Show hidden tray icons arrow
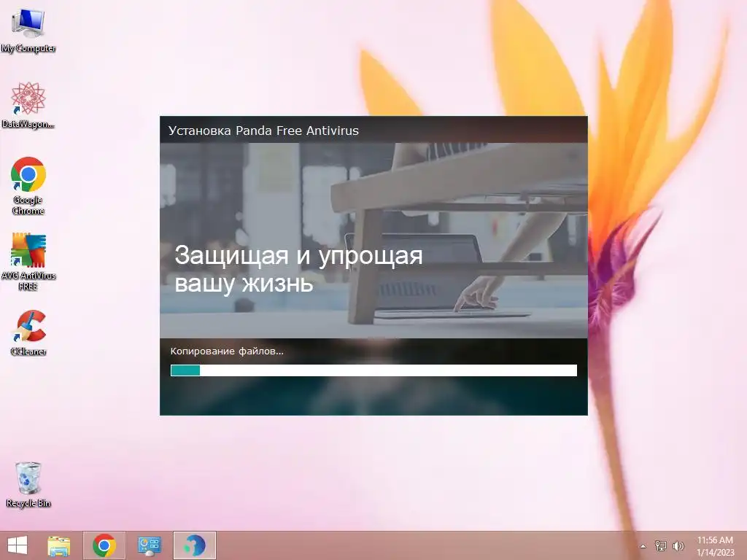This screenshot has height=560, width=747. pos(643,546)
